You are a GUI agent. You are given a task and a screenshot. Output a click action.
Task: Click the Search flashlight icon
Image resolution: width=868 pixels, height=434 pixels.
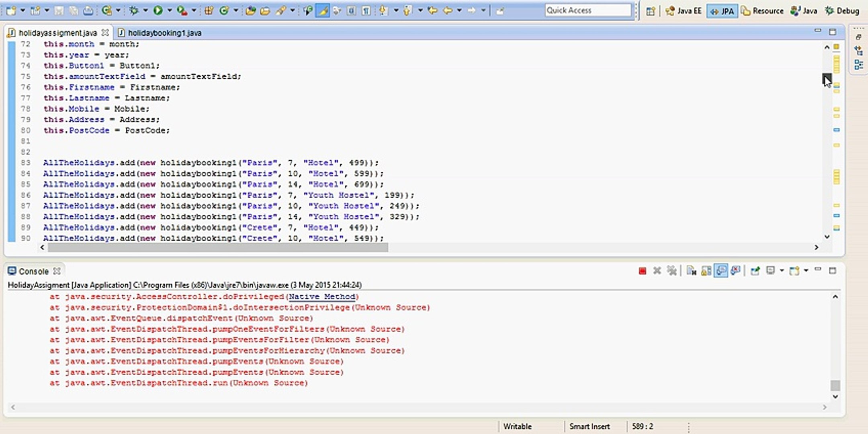tap(280, 11)
